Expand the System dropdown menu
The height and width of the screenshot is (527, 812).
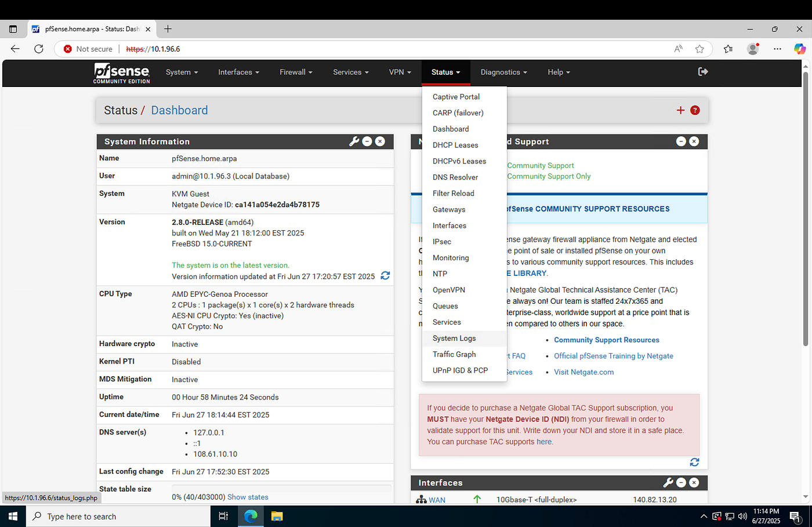(x=182, y=72)
